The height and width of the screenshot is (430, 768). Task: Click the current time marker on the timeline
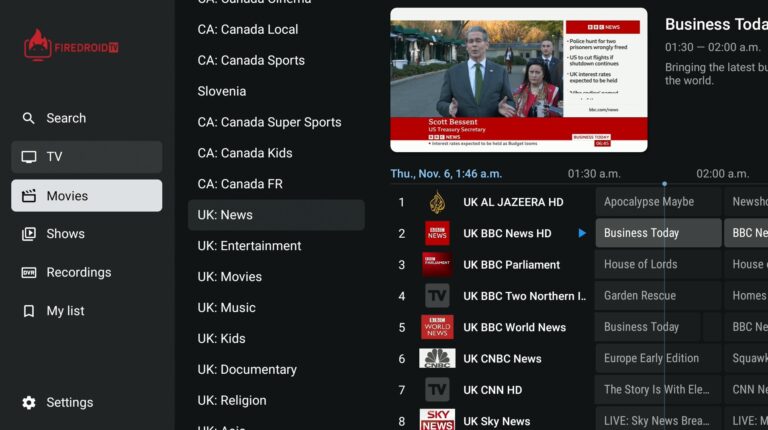664,184
